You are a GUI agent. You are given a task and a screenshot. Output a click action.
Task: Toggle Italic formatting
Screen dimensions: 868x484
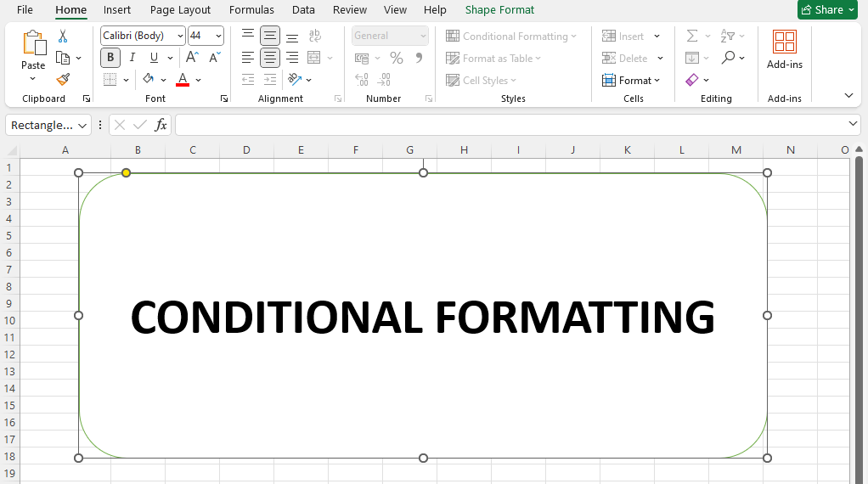[x=132, y=58]
